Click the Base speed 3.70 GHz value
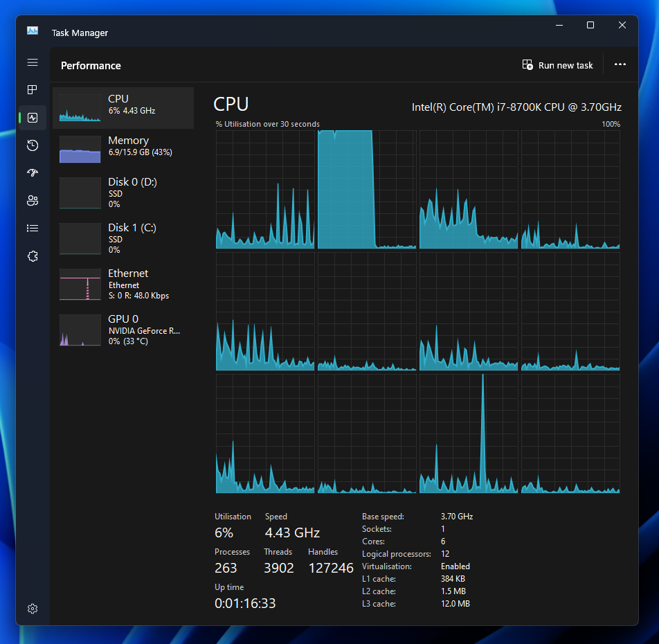 tap(457, 516)
